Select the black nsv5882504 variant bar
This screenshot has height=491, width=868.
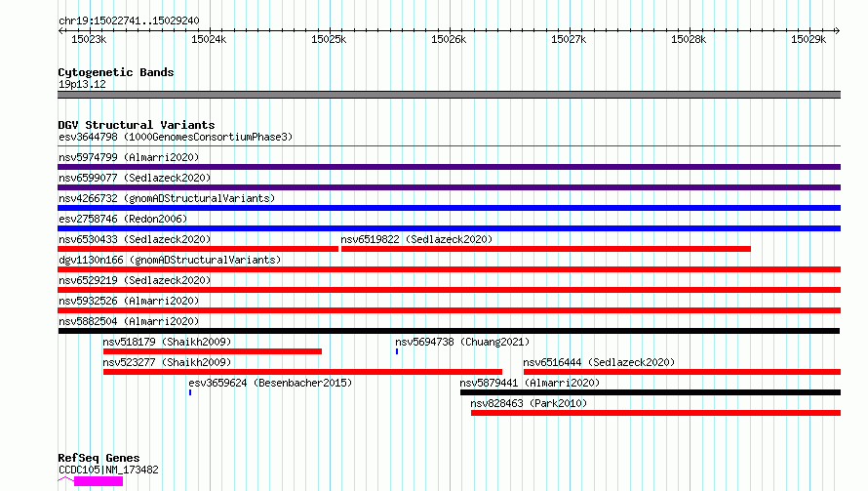coord(449,331)
